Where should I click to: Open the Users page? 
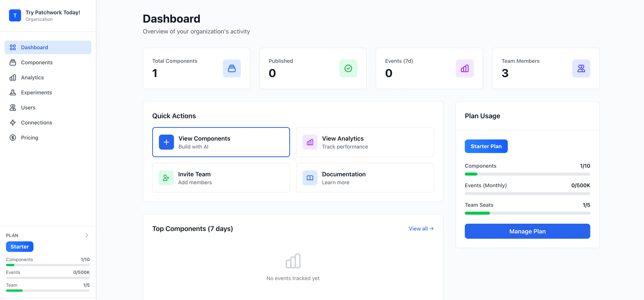48,108
